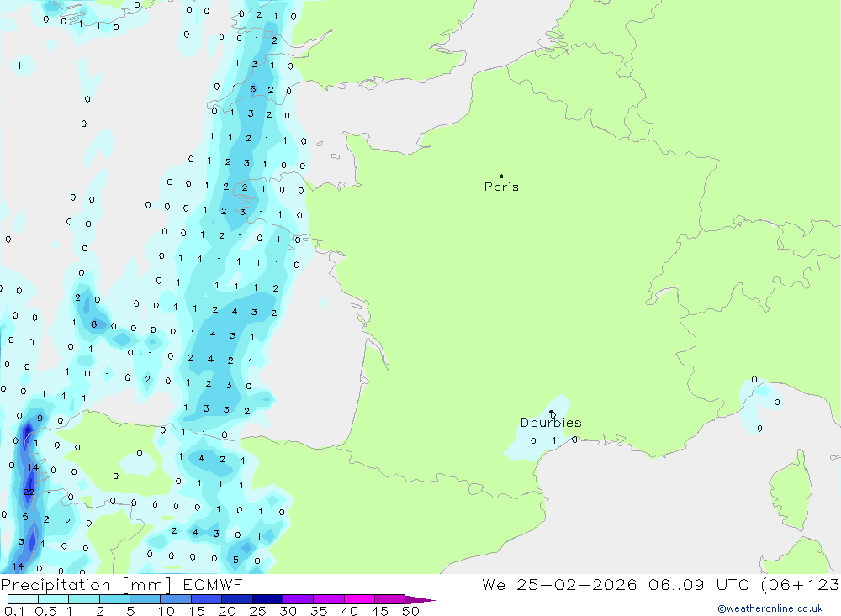Pick the 25–30 mm navy legend swatch
This screenshot has width=841, height=616.
click(x=267, y=599)
